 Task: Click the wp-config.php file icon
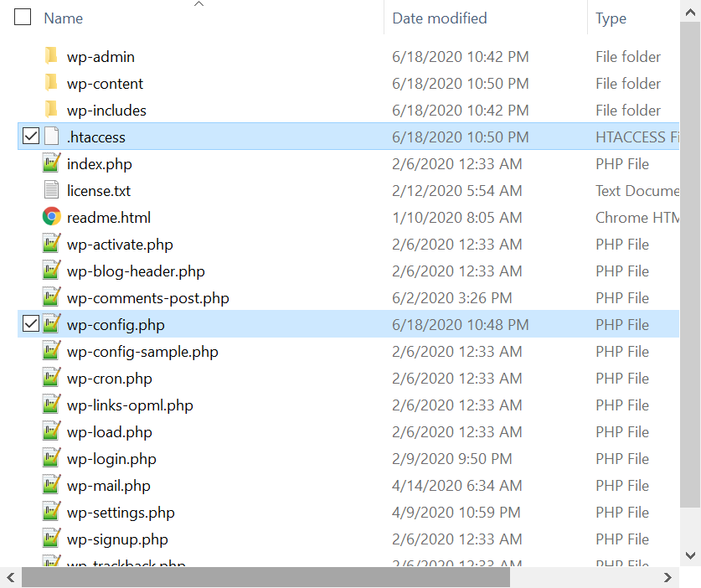coord(51,324)
